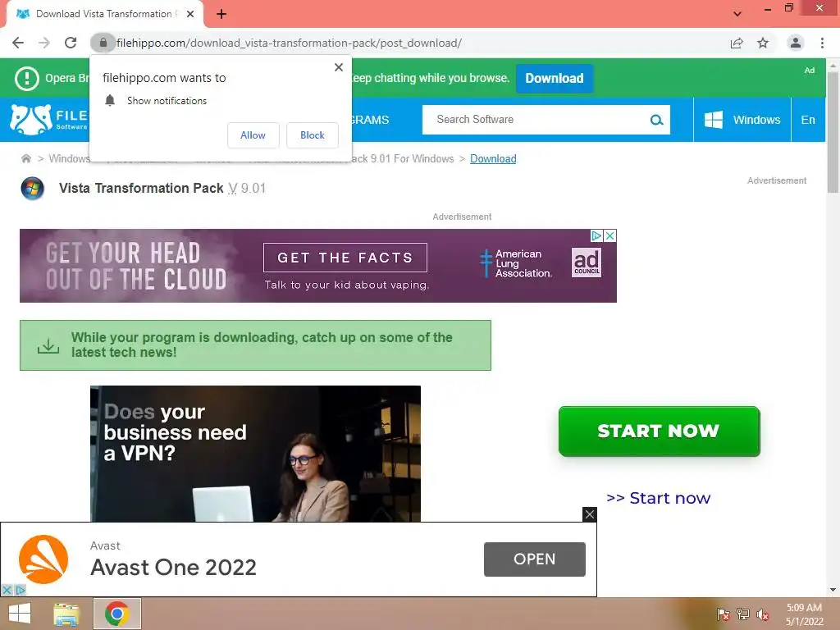Expand the tab search chevron
The width and height of the screenshot is (840, 630).
click(x=737, y=14)
